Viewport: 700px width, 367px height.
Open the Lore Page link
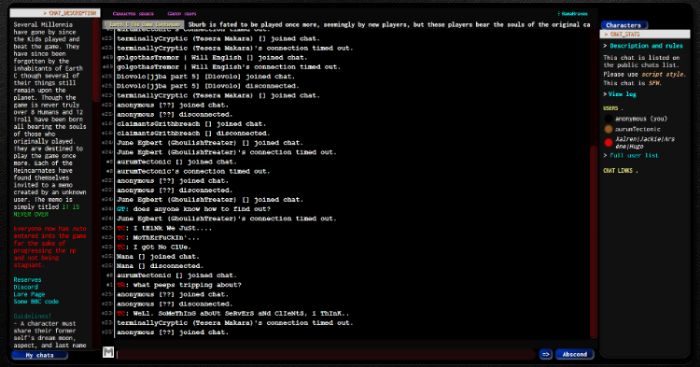coord(29,294)
